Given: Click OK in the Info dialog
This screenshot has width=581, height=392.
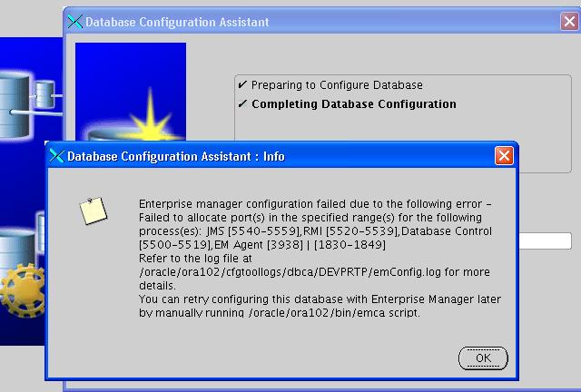Looking at the screenshot, I should pos(483,358).
